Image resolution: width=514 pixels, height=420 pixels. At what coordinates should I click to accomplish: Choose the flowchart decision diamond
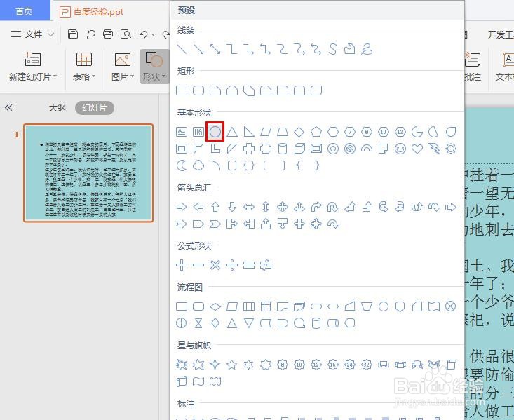[x=215, y=306]
